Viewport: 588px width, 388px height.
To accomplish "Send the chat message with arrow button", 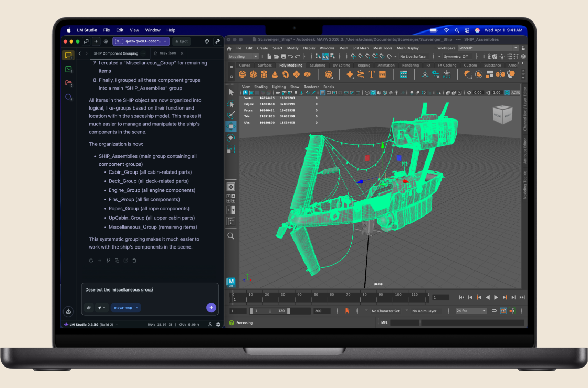I will click(211, 308).
